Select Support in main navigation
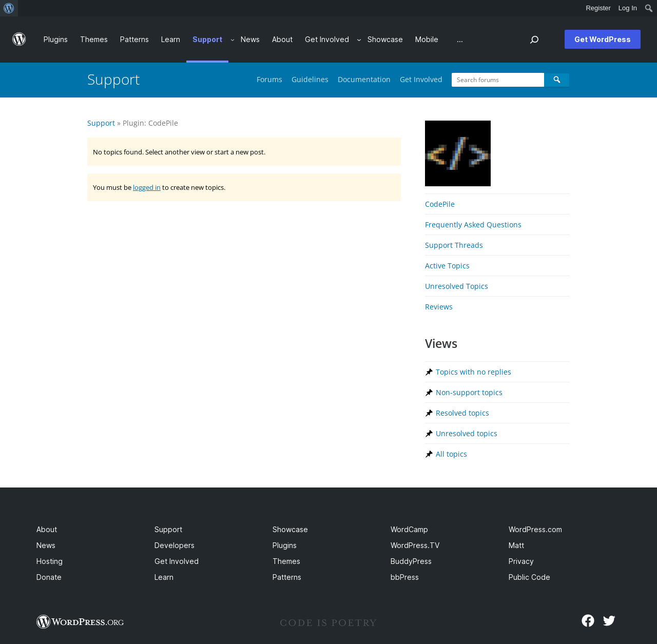 click(x=207, y=40)
